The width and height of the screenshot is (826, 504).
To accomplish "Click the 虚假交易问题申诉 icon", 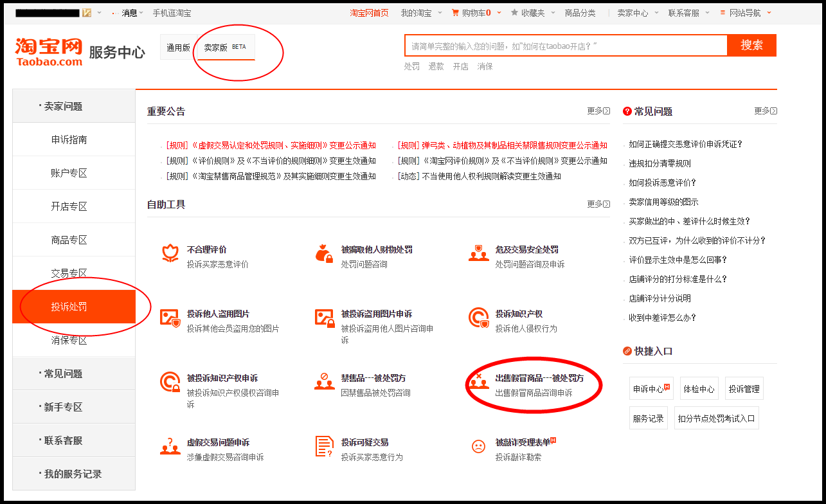I will click(x=170, y=446).
